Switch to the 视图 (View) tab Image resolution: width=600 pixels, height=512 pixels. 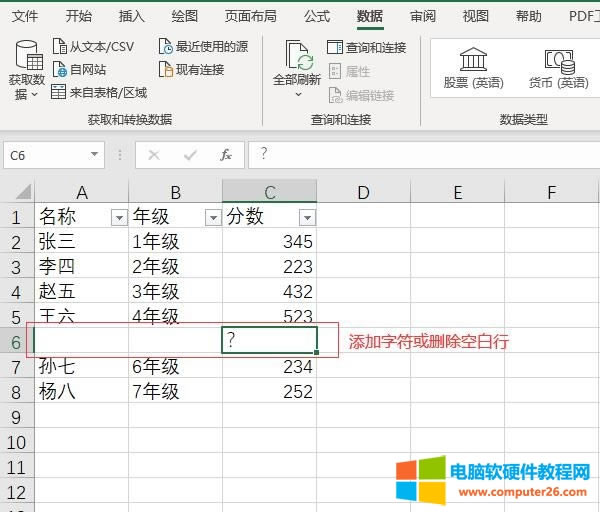476,16
